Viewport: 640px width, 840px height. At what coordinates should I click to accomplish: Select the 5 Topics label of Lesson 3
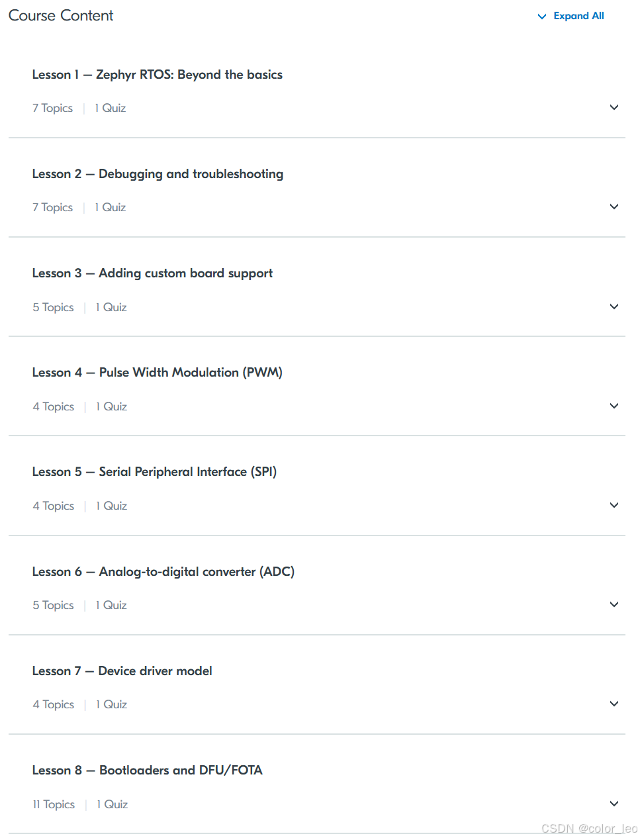click(53, 306)
